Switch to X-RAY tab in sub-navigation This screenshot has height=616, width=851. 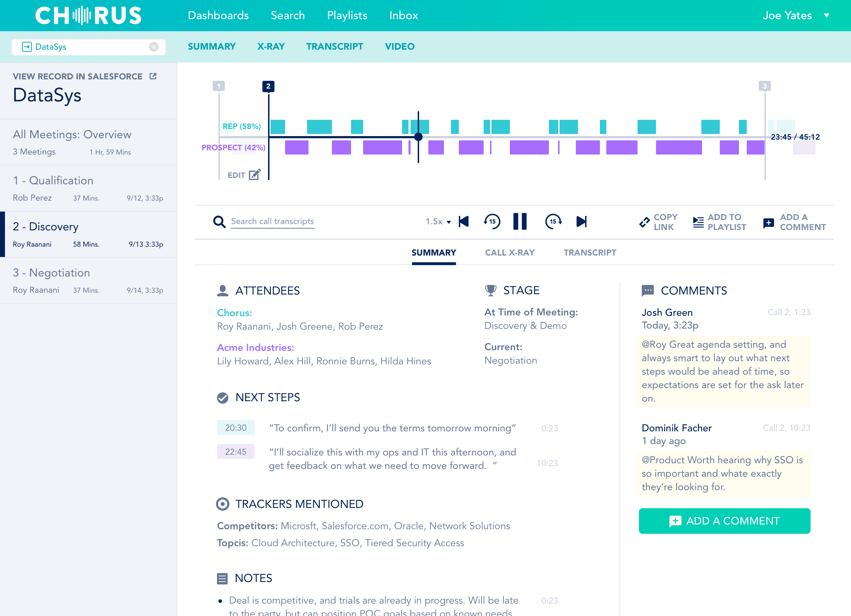tap(271, 46)
